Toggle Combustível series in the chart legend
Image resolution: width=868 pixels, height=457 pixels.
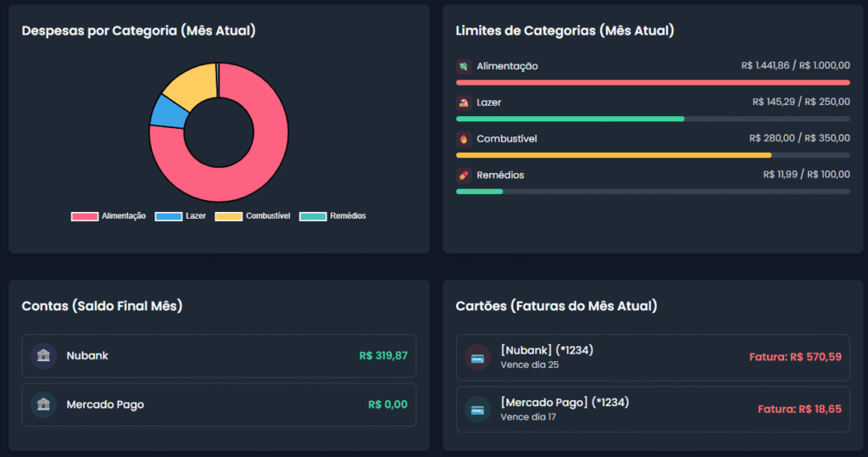coord(253,216)
